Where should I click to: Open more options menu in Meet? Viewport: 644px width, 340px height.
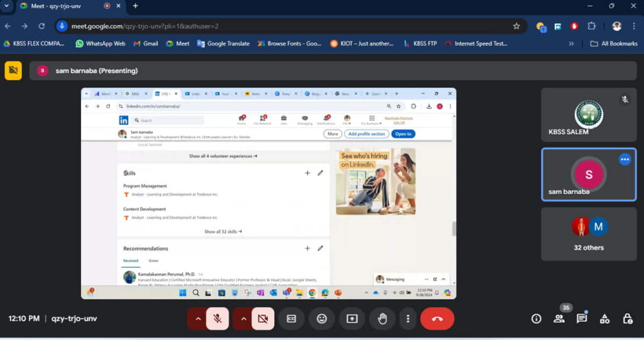(x=408, y=319)
